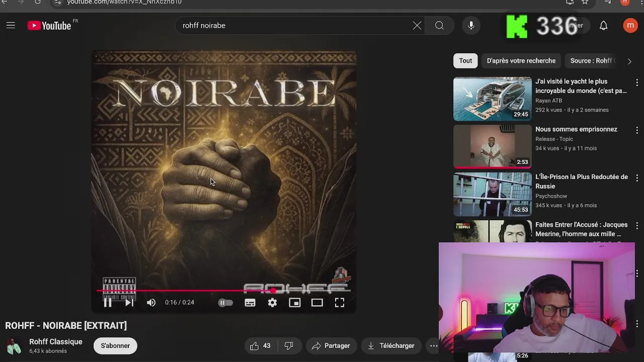The width and height of the screenshot is (644, 362).
Task: Open yacht video thumbnail
Action: coord(492,99)
